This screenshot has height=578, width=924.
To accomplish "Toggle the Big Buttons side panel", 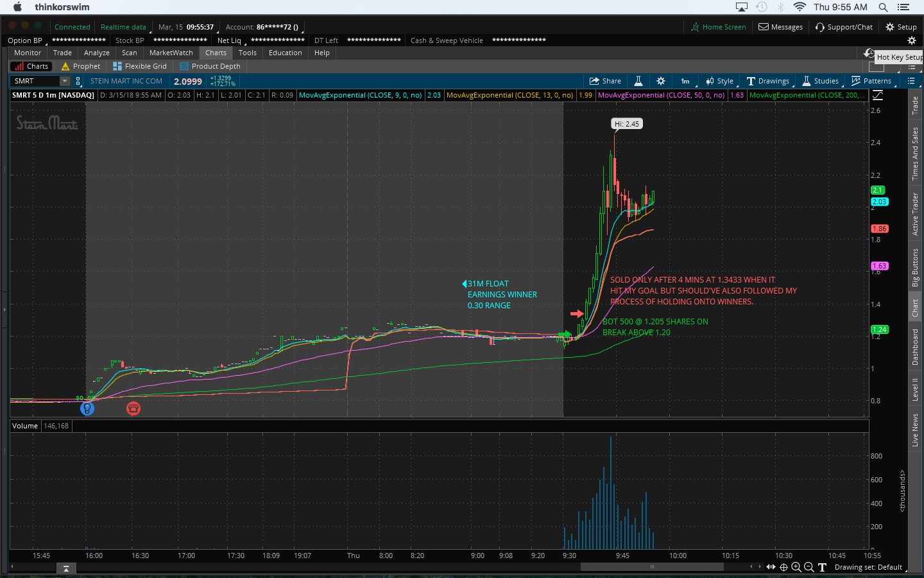I will [915, 267].
